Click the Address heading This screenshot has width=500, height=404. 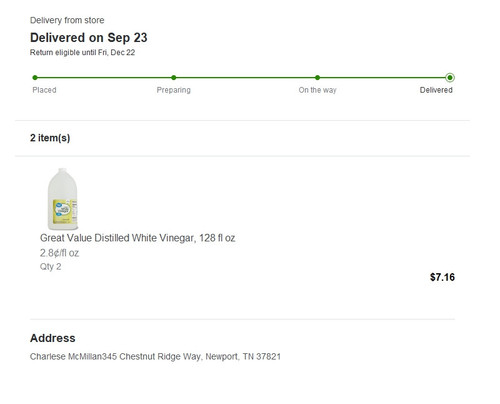click(x=53, y=338)
